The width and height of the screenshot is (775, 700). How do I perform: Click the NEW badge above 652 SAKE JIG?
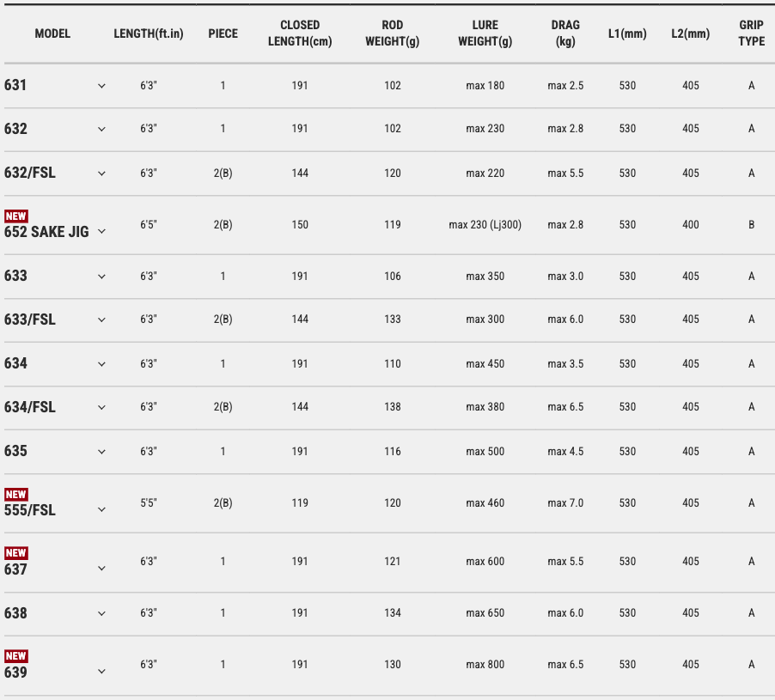(x=16, y=216)
